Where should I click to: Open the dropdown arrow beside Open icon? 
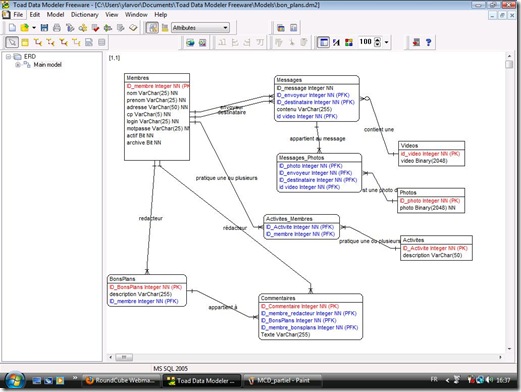[x=34, y=28]
